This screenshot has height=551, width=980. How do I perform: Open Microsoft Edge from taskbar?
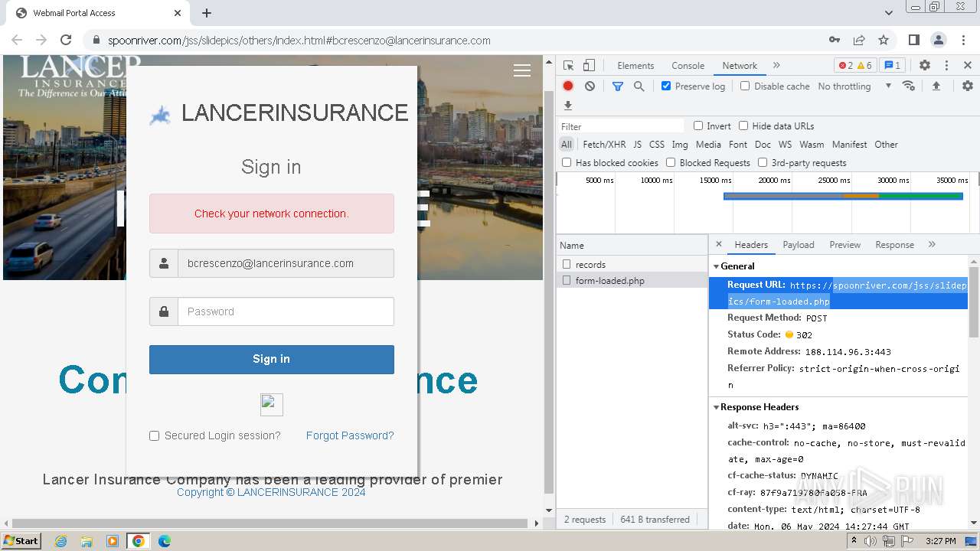point(164,541)
